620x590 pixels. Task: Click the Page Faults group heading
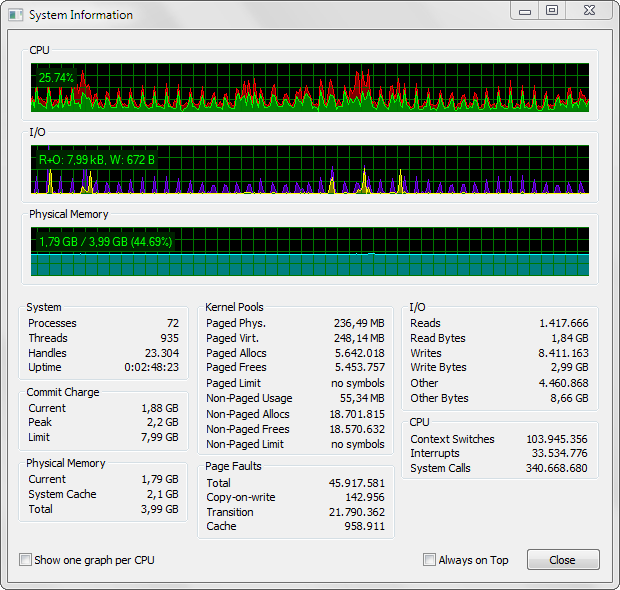[233, 466]
